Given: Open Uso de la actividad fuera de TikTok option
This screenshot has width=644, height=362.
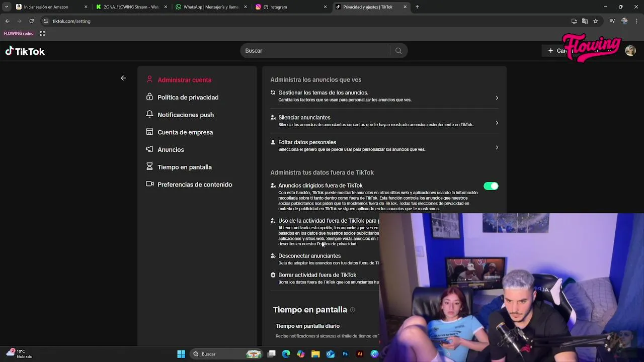Looking at the screenshot, I should coord(328,221).
